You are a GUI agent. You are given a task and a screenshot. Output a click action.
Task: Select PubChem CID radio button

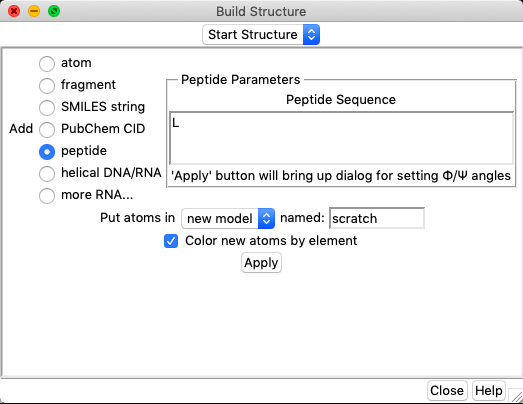pos(47,129)
